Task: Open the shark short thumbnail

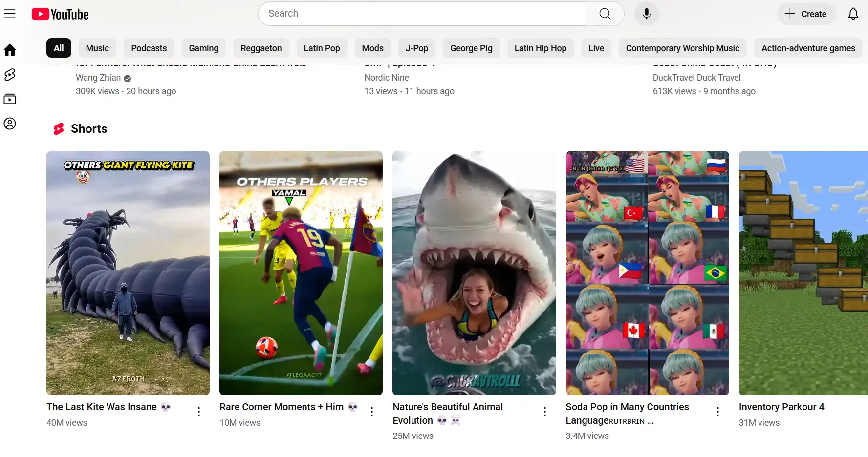Action: click(474, 273)
